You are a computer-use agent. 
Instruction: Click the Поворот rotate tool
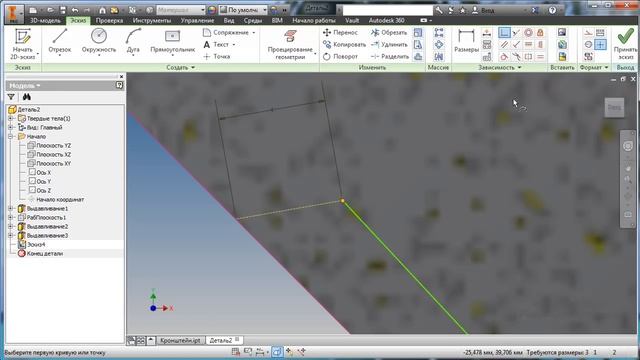coord(340,57)
